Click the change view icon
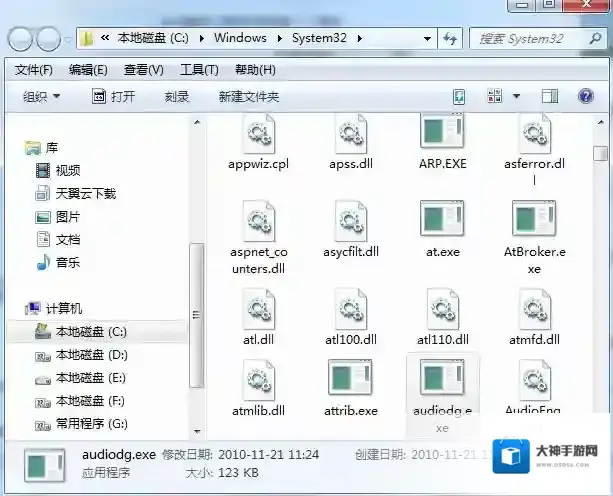This screenshot has height=496, width=613. pos(495,96)
